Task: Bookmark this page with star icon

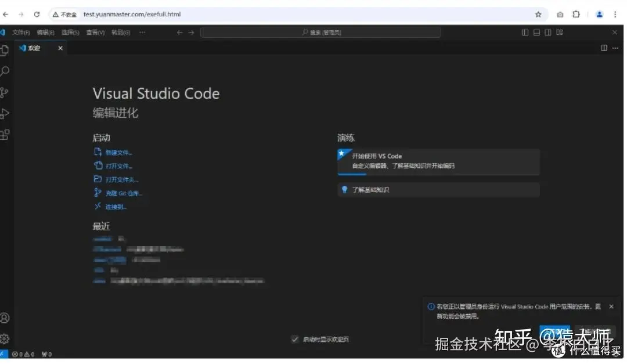Action: (x=538, y=15)
